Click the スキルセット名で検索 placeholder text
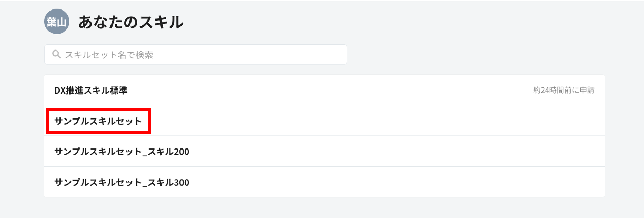644x219 pixels. [109, 54]
